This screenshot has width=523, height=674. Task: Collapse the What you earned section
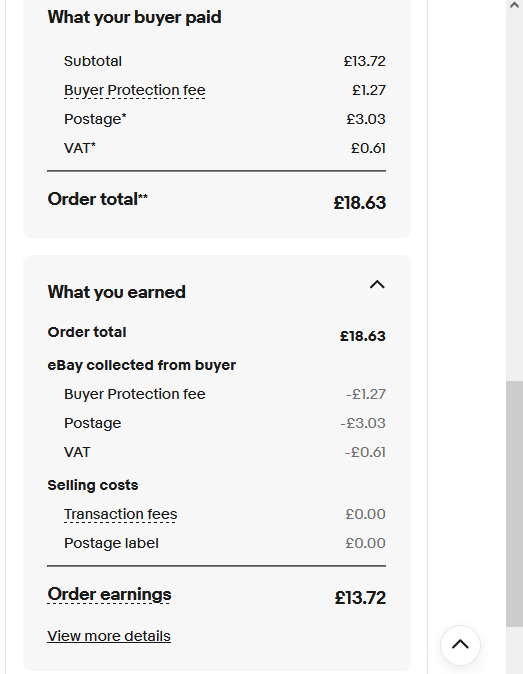377,285
